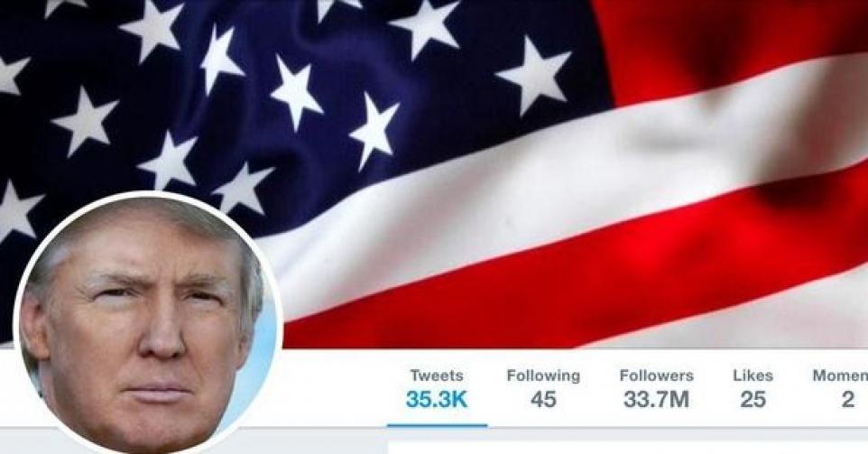868x454 pixels.
Task: Click the 25 likes count
Action: 753,399
